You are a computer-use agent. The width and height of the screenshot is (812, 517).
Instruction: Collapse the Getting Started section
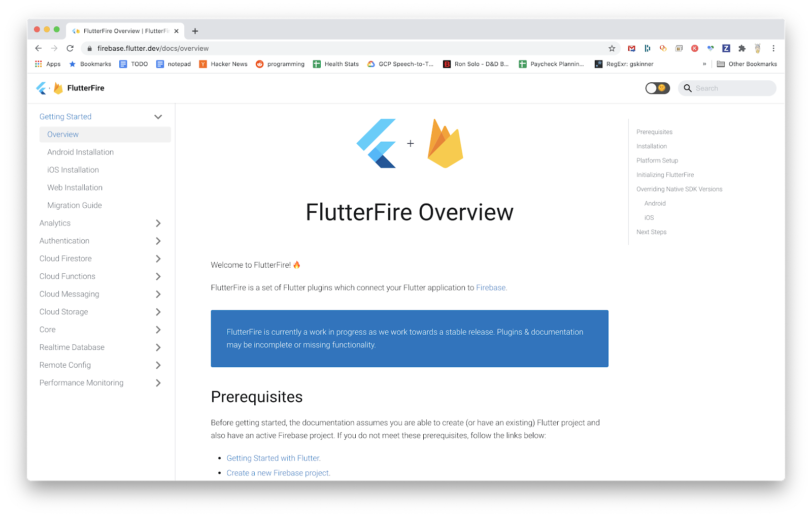pos(158,117)
